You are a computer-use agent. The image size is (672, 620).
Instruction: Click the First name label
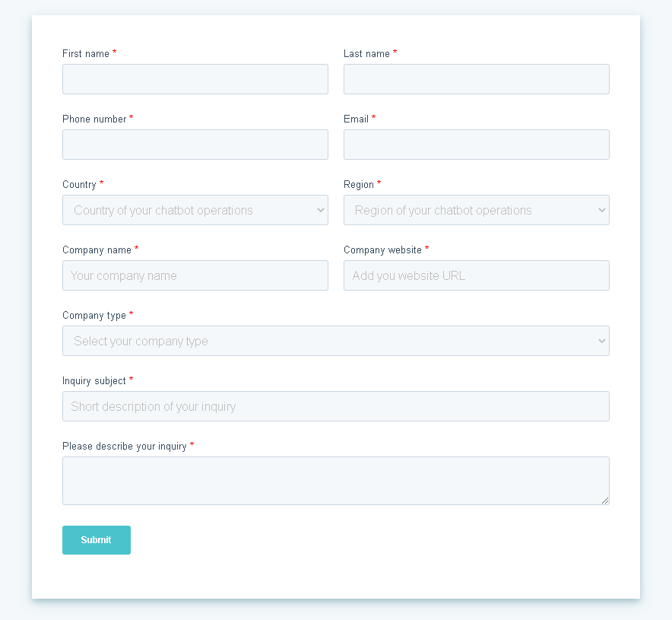(x=86, y=54)
